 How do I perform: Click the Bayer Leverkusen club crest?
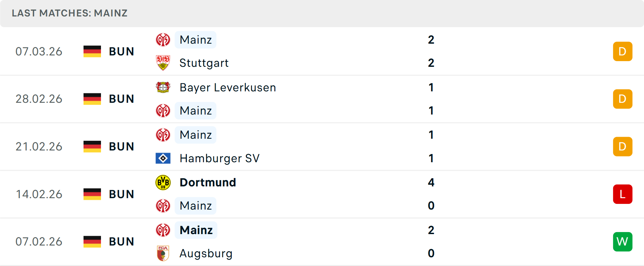click(x=163, y=87)
